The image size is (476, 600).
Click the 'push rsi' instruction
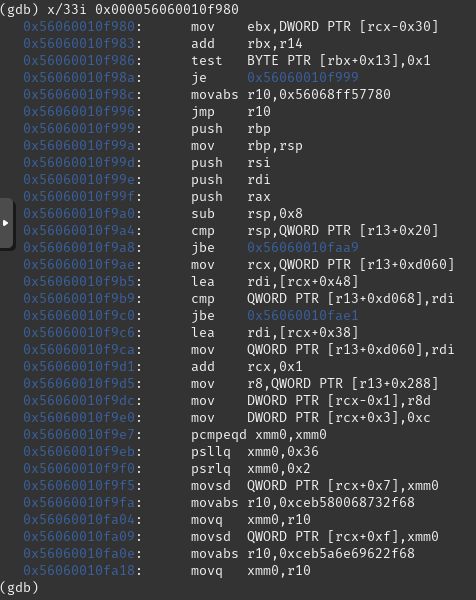(x=231, y=163)
